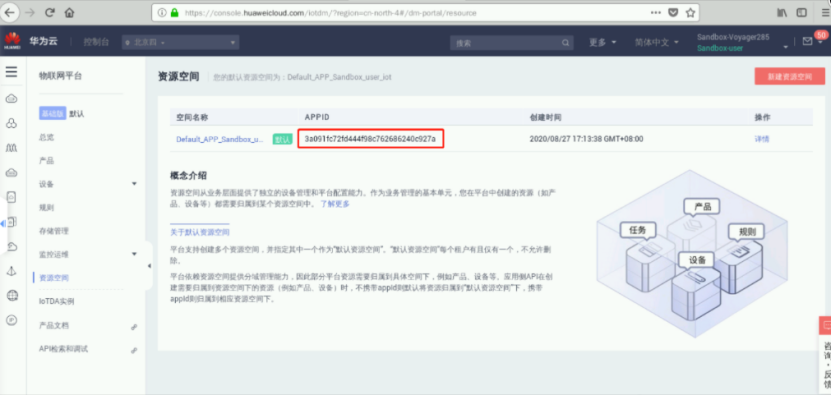Image resolution: width=831 pixels, height=396 pixels.
Task: Open the 简体中文 language dropdown
Action: pos(657,42)
